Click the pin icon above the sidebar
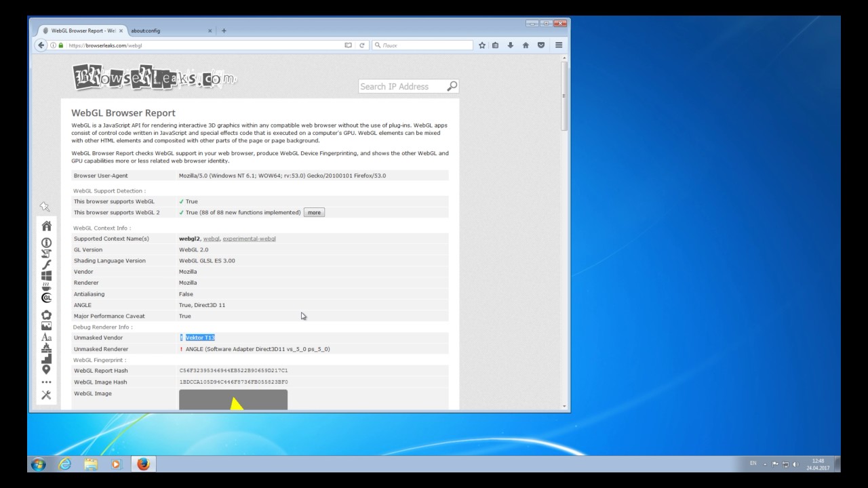 [x=45, y=207]
